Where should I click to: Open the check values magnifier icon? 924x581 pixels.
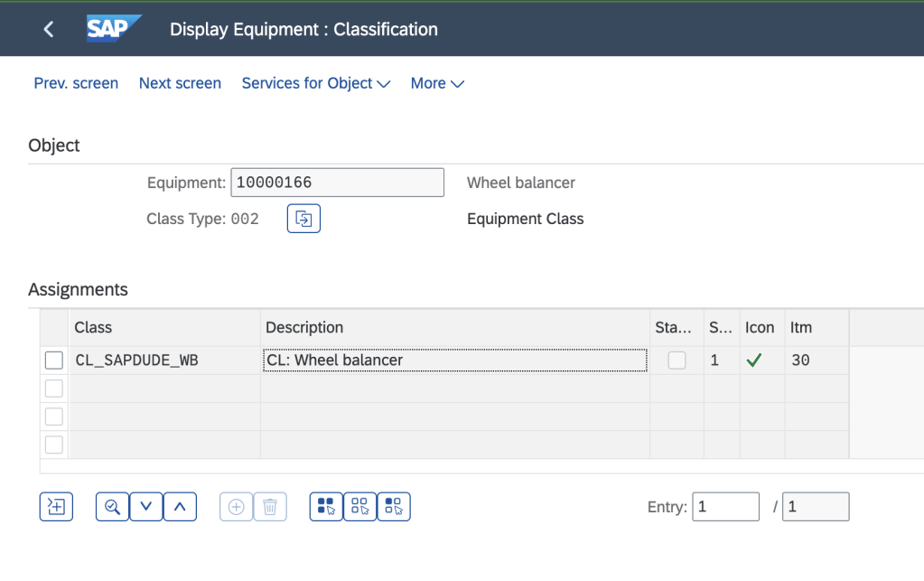tap(112, 506)
